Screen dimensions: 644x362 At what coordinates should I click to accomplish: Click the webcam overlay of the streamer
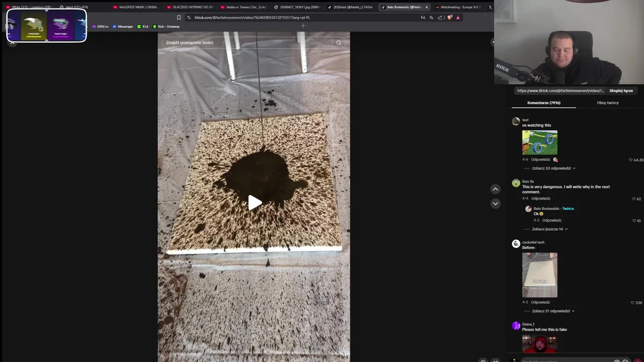coord(569,42)
